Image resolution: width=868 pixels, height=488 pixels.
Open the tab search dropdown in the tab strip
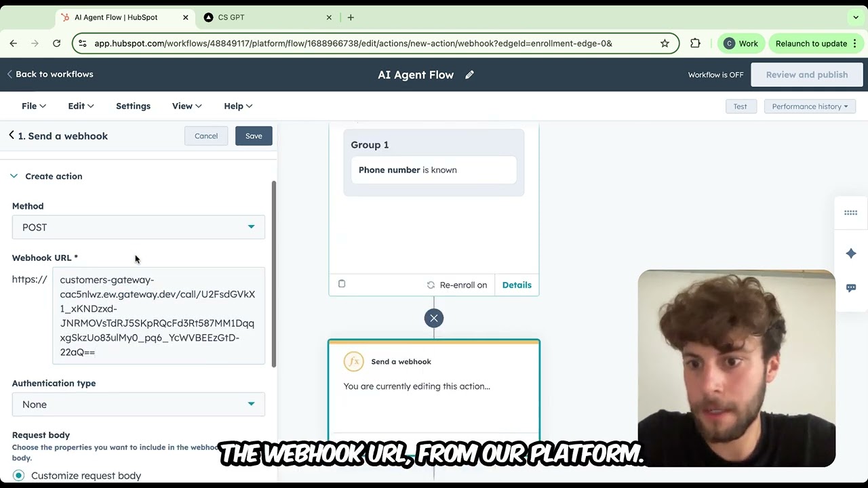(856, 18)
